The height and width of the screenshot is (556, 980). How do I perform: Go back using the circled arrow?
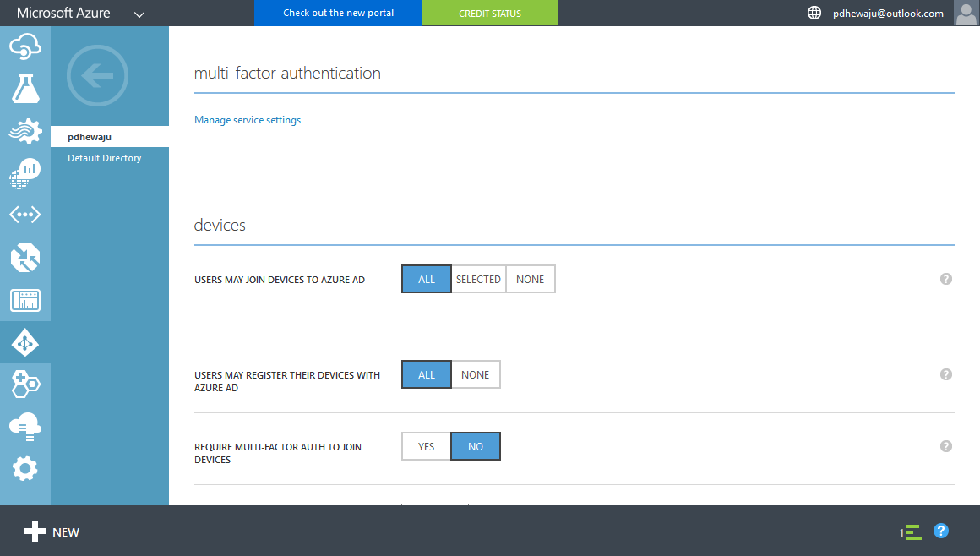click(x=97, y=76)
